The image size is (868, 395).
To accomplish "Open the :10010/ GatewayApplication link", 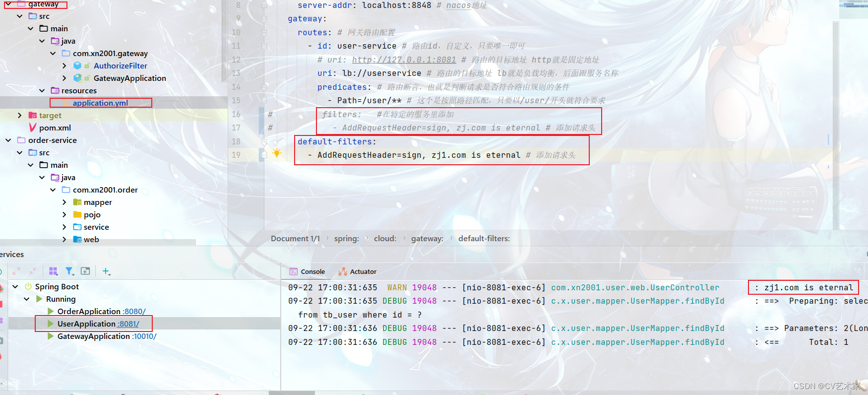I will (x=144, y=336).
